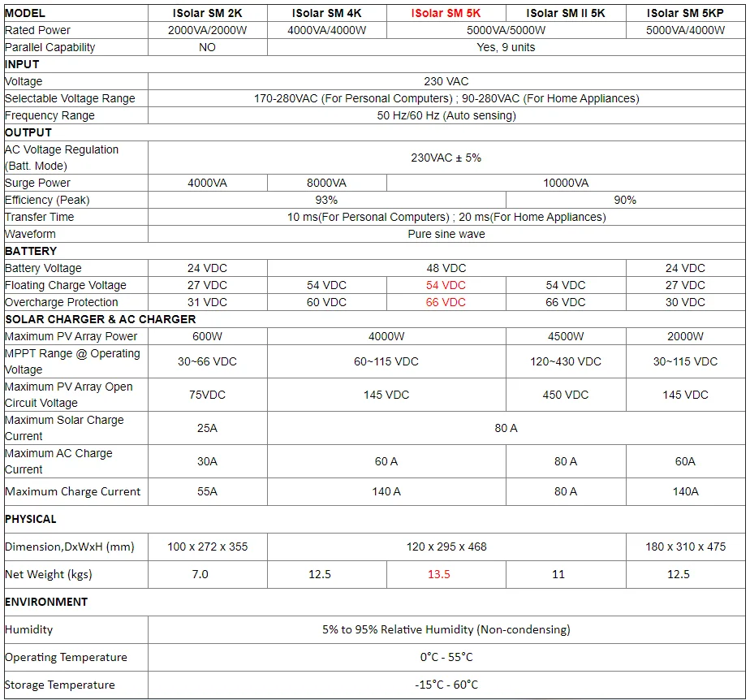Viewport: 750px width, 700px height.
Task: Select the ISolar SM 4K column header
Action: [x=326, y=13]
